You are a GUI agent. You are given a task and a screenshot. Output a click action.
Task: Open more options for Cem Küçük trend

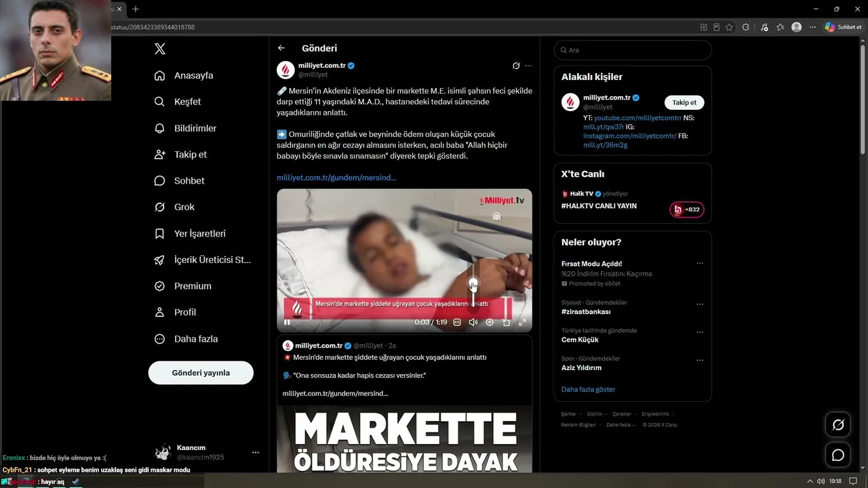tap(700, 333)
